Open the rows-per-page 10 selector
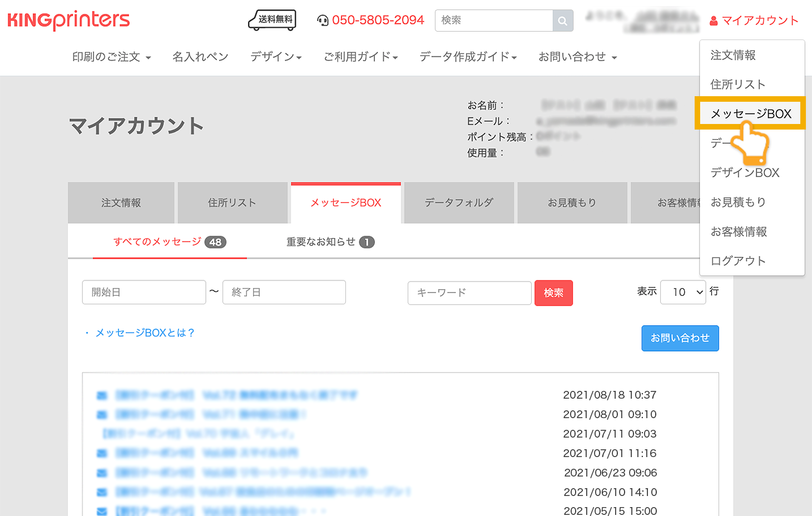Screen dimensions: 812x516 coord(682,292)
